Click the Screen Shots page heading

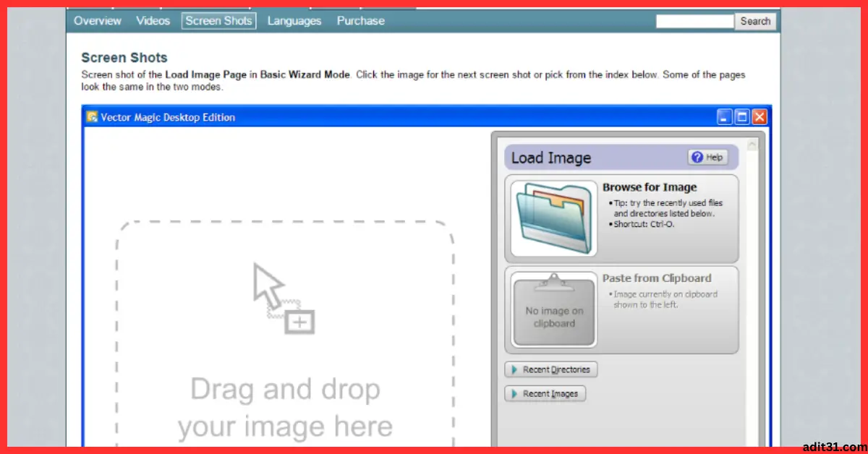point(124,58)
